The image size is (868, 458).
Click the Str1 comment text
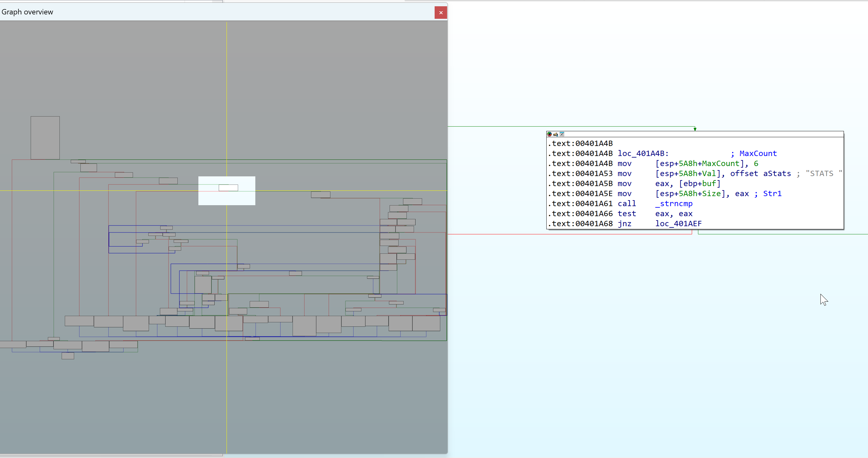[772, 194]
